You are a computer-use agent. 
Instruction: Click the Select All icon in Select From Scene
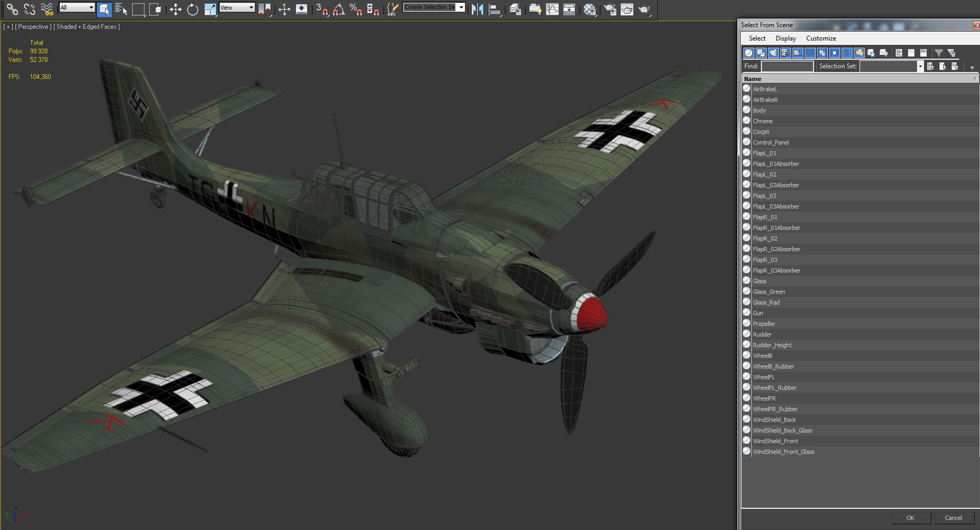[x=899, y=53]
